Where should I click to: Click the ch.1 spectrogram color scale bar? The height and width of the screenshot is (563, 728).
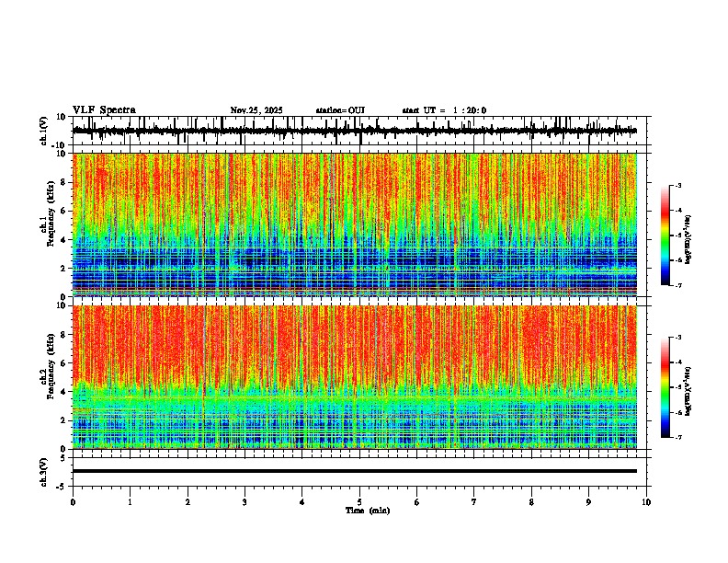click(x=665, y=236)
